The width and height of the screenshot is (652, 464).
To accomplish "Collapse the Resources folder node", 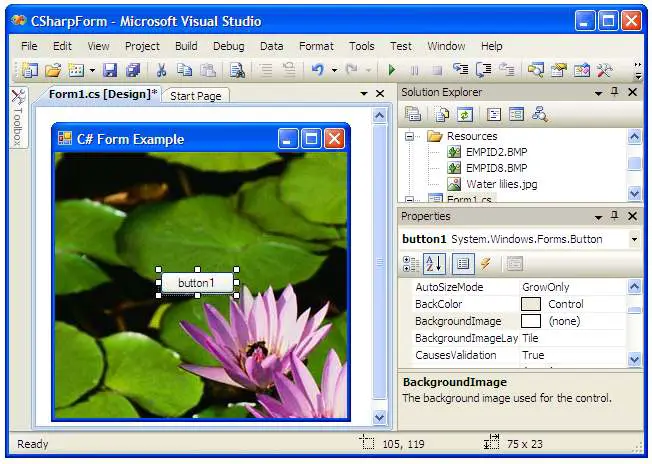I will point(411,136).
